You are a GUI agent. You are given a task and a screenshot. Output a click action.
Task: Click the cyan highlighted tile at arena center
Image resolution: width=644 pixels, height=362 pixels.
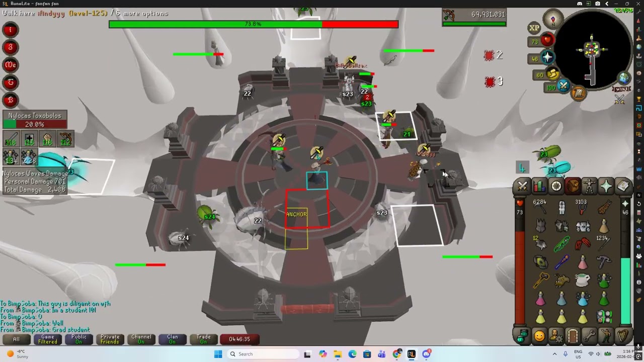tap(317, 181)
